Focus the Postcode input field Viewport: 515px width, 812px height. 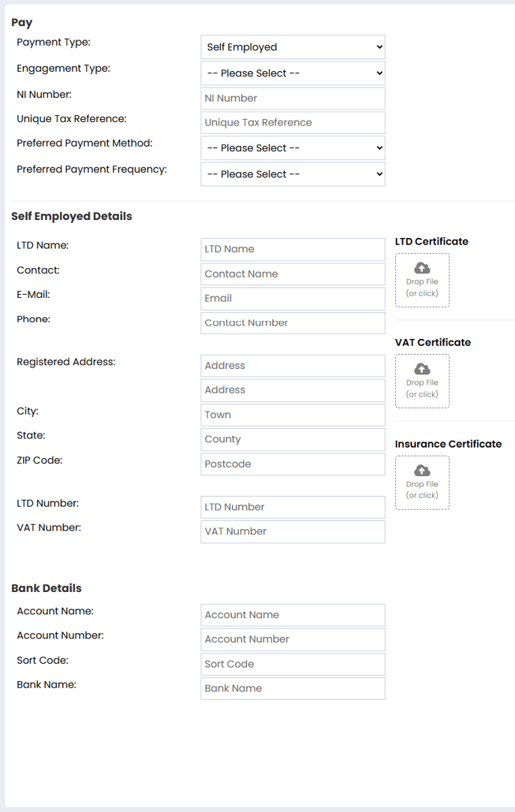pos(293,464)
